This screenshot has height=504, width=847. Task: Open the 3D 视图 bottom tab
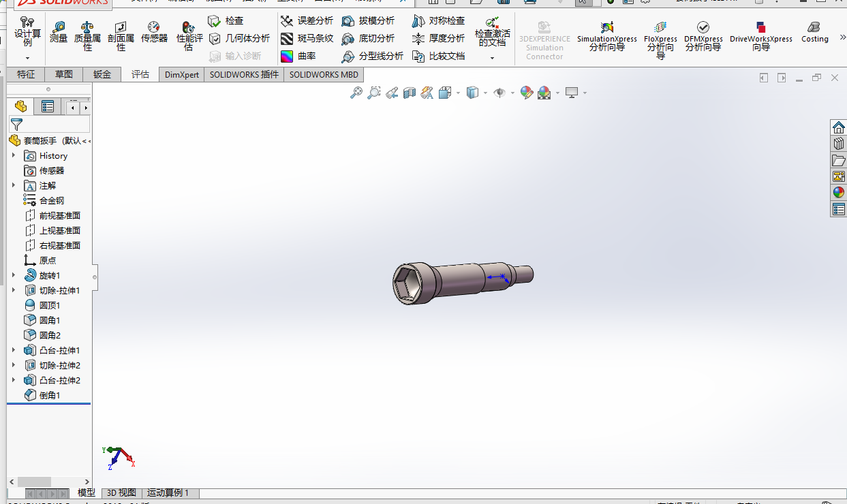point(121,493)
